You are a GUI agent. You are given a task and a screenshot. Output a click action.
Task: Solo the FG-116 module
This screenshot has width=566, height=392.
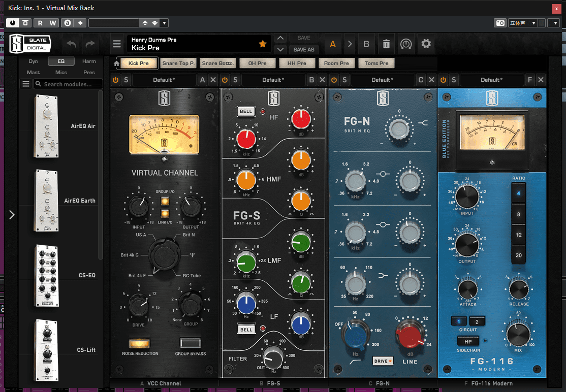[454, 80]
